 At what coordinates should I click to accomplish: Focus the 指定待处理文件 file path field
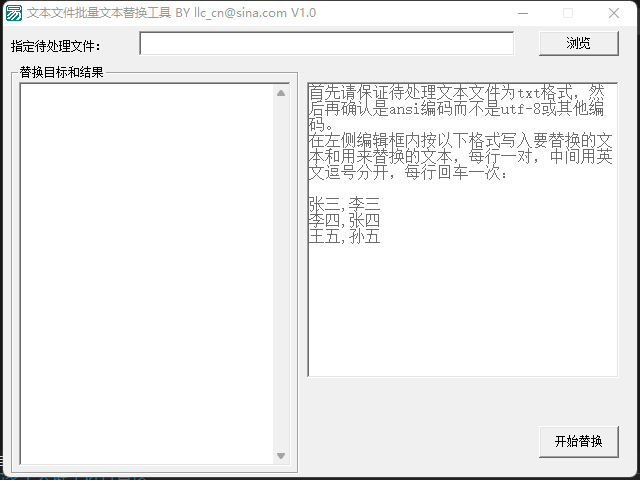[x=326, y=44]
